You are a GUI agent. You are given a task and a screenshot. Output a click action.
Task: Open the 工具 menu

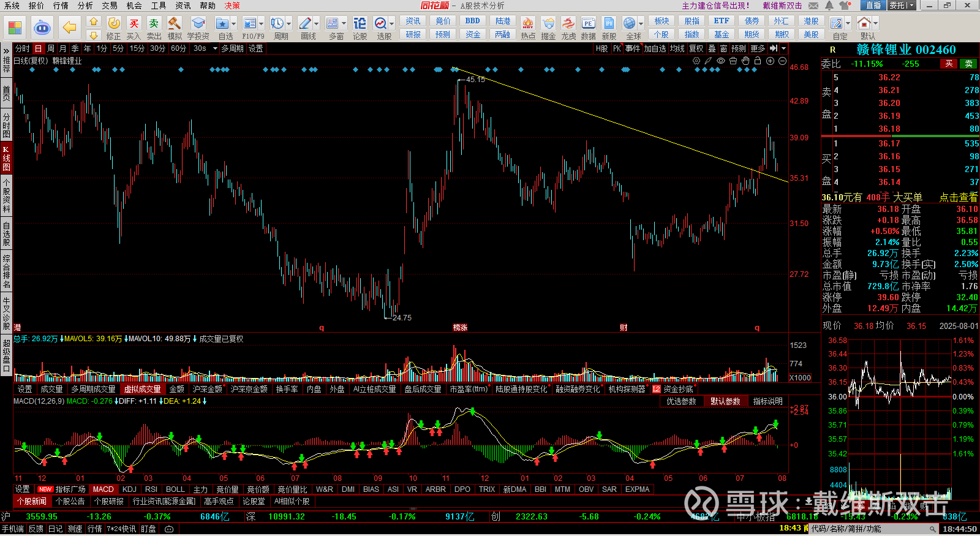click(x=159, y=6)
